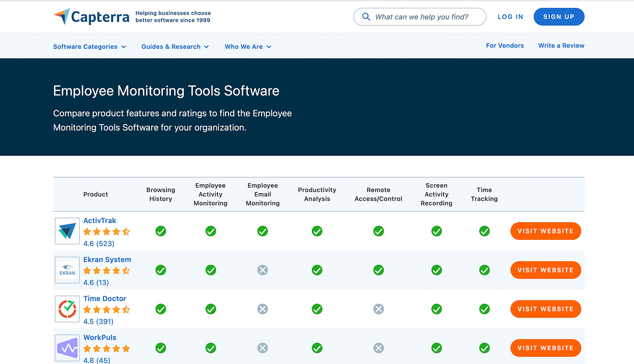The height and width of the screenshot is (364, 634).
Task: Click WorkPuls's Remote Access/Control X icon
Action: [x=379, y=348]
